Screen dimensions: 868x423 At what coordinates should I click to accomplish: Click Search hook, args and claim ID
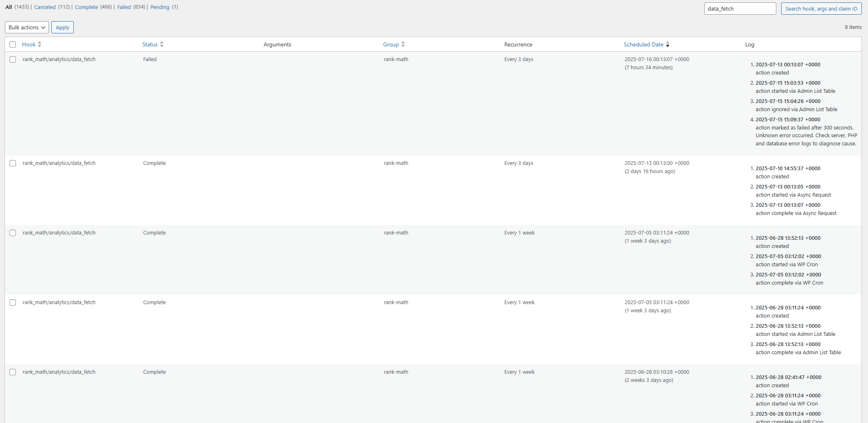click(821, 9)
